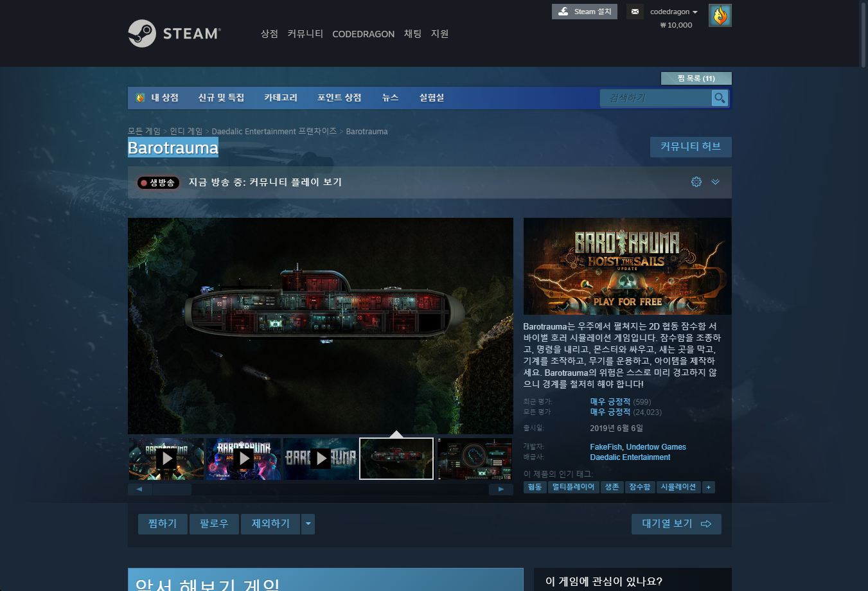The image size is (868, 591).
Task: Click the plus button to add tags
Action: [709, 488]
